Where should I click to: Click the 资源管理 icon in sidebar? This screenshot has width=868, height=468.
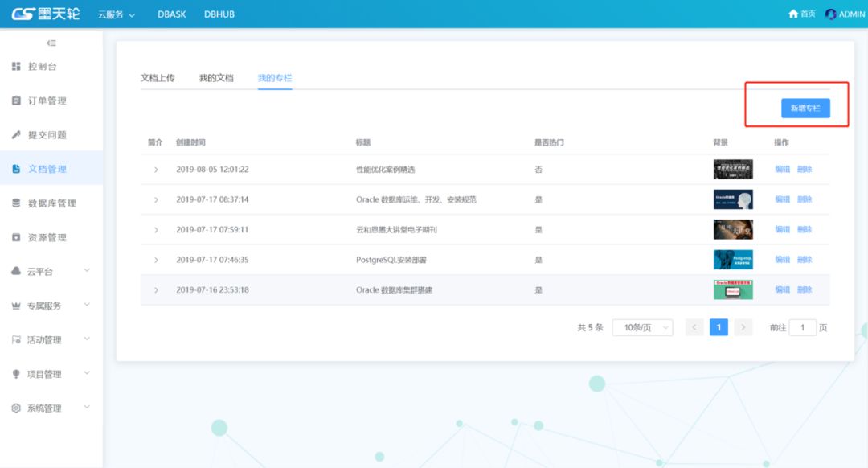[x=16, y=238]
